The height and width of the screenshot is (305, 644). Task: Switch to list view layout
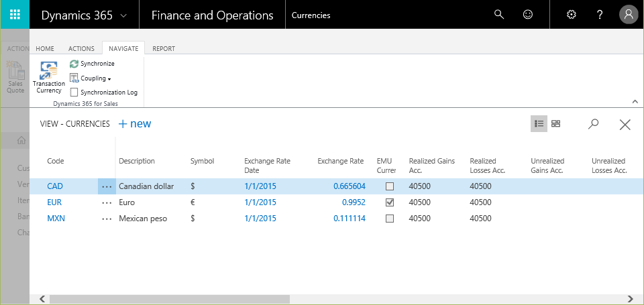(539, 123)
